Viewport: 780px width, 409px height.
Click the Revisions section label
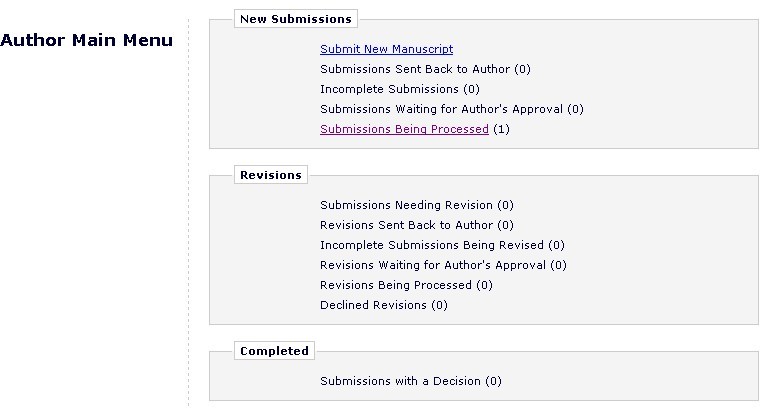pos(270,175)
